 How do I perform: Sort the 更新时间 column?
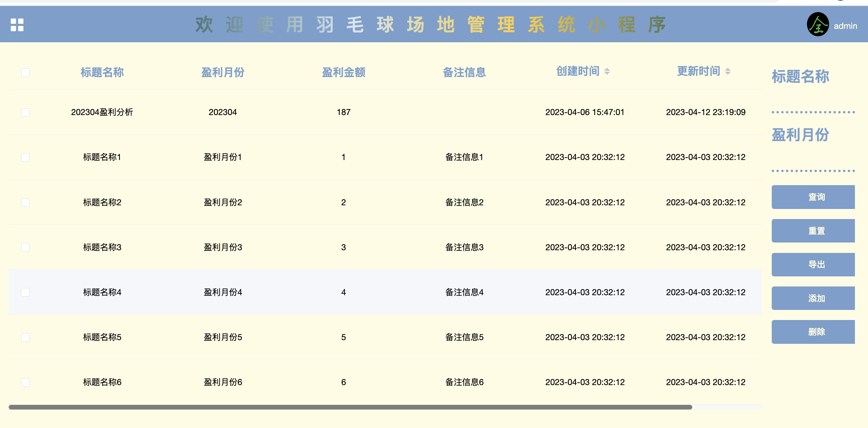pos(728,71)
